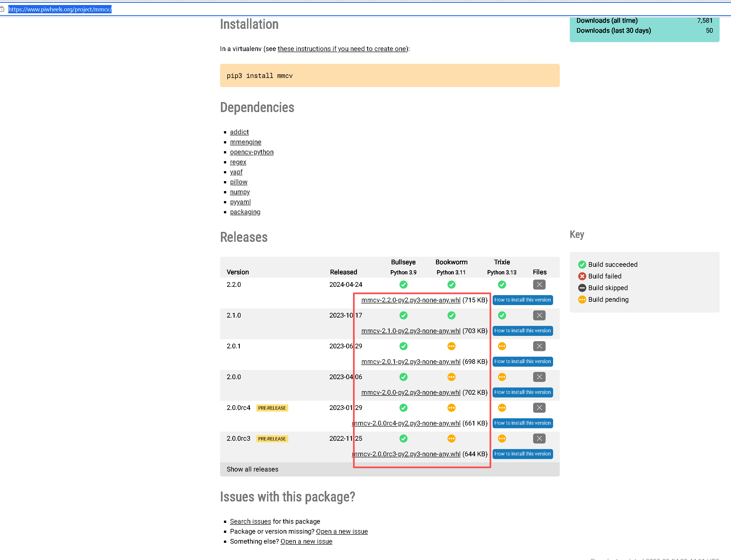Viewport: 731px width, 560px height.
Task: Click the Trixie success icon for 2.1.0
Action: coord(501,315)
